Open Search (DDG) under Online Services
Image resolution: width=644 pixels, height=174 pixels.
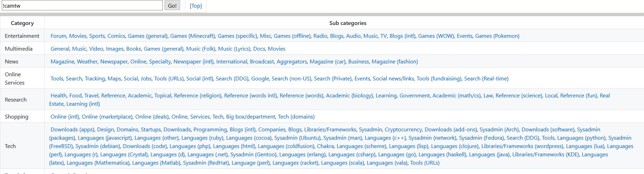[x=232, y=79]
